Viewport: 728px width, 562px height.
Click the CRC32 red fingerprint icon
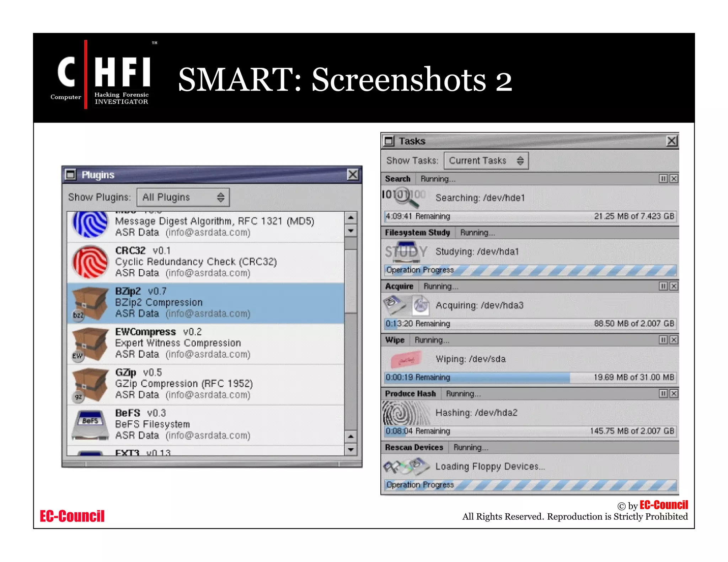pos(90,262)
